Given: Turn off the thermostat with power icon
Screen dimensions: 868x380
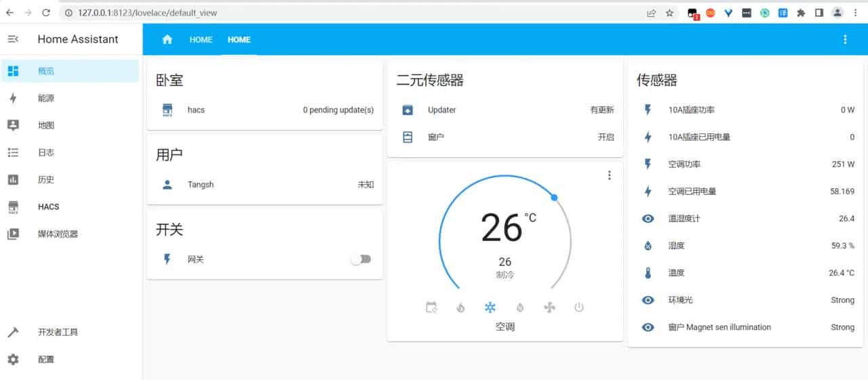Looking at the screenshot, I should coord(578,307).
